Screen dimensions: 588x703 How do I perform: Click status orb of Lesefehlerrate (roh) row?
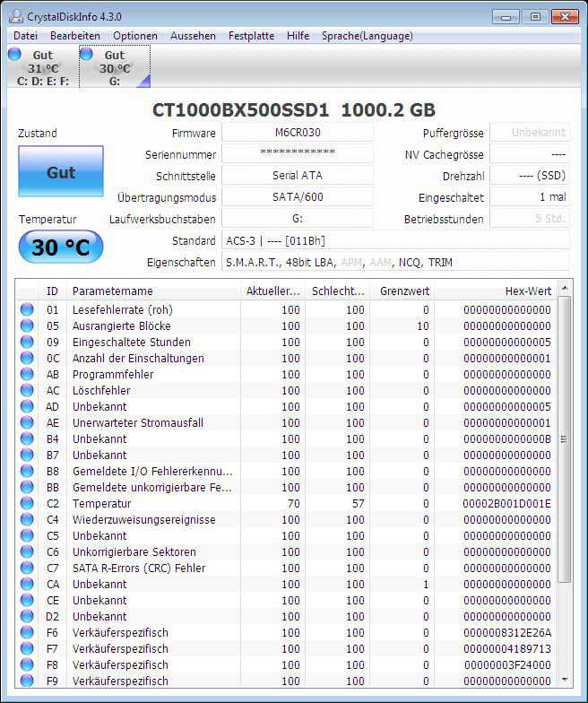coord(27,309)
